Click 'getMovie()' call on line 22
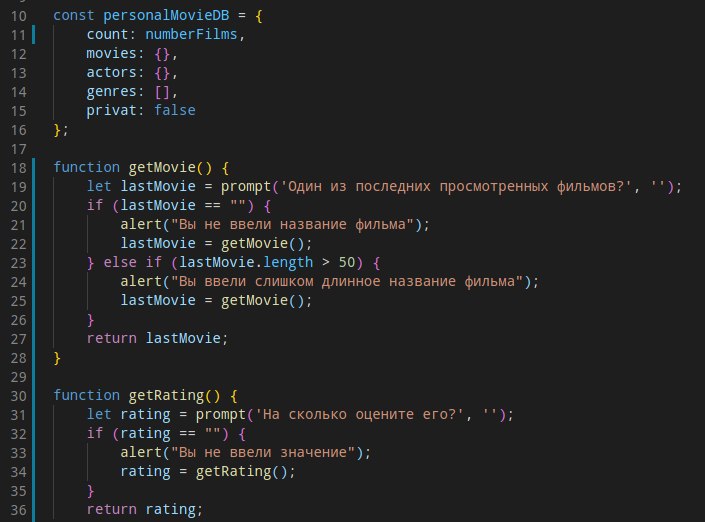The width and height of the screenshot is (705, 522). [x=263, y=243]
